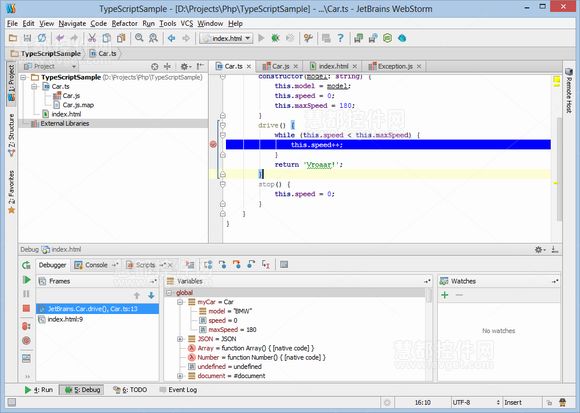Click editor vertical scrollbar thumb
Image resolution: width=580 pixels, height=413 pixels.
tap(559, 168)
